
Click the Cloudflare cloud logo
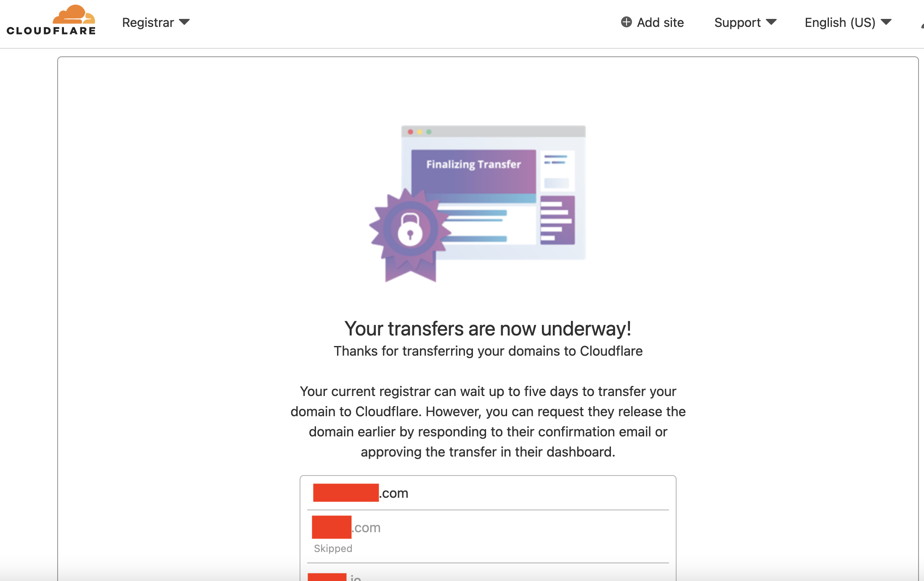(74, 14)
